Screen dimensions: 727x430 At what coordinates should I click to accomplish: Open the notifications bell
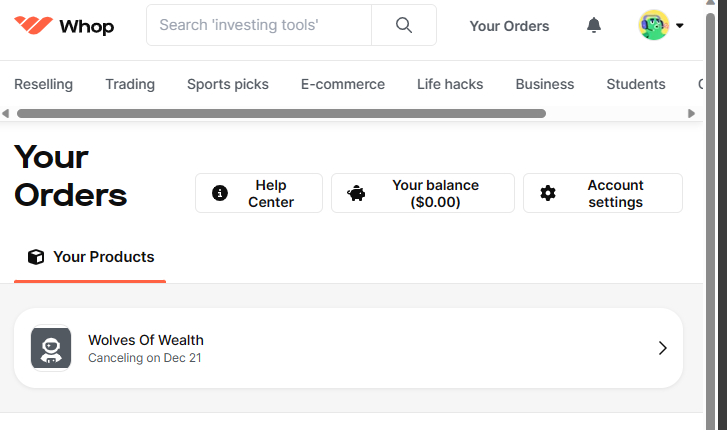(x=593, y=25)
